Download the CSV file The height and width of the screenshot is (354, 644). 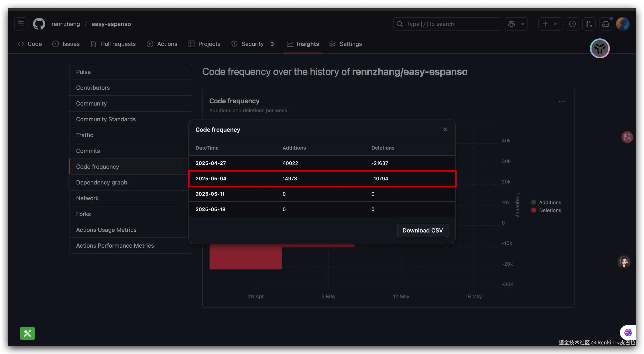[422, 230]
